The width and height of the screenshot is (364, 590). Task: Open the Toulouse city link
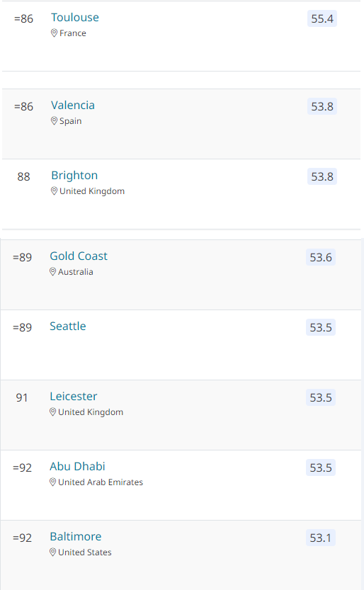click(x=75, y=17)
